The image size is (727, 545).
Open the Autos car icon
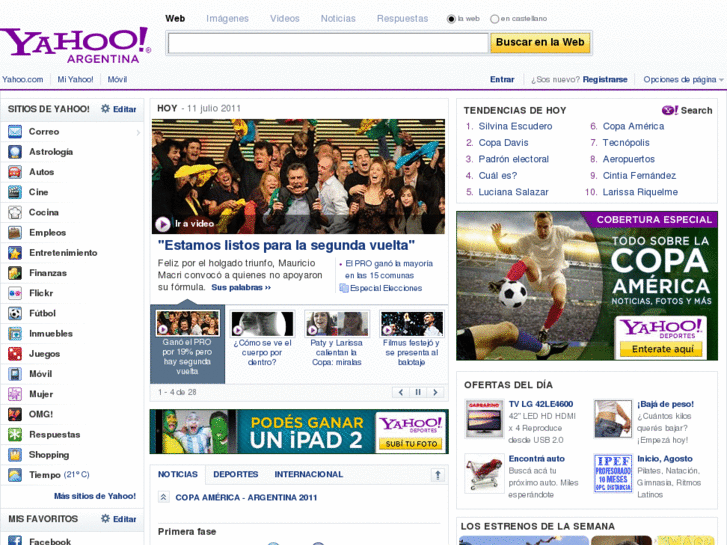[15, 172]
